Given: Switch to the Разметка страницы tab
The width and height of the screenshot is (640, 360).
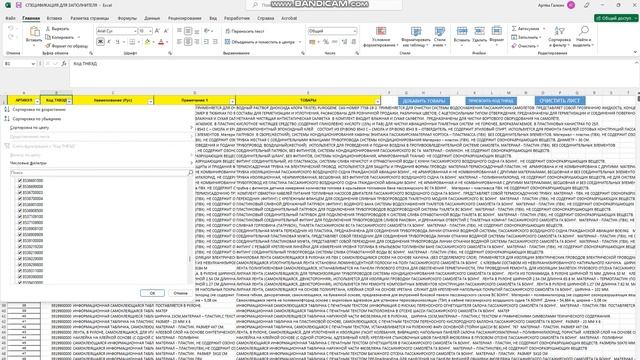Looking at the screenshot, I should click(89, 18).
